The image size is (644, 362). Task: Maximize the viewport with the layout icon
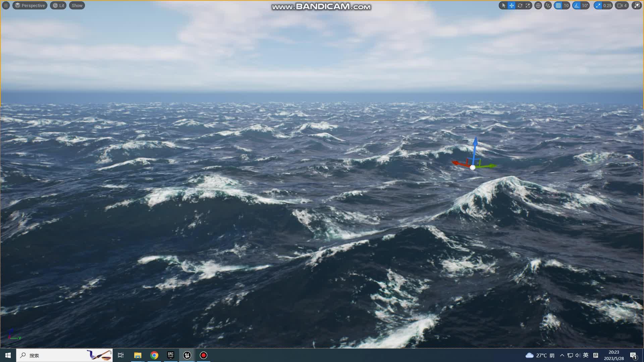(x=637, y=5)
